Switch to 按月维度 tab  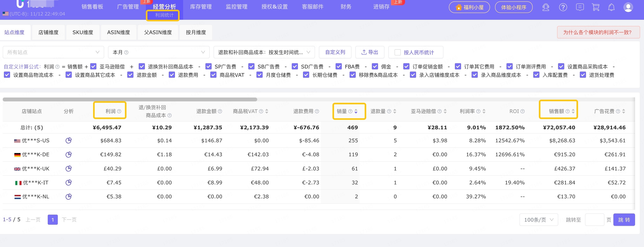click(x=196, y=32)
